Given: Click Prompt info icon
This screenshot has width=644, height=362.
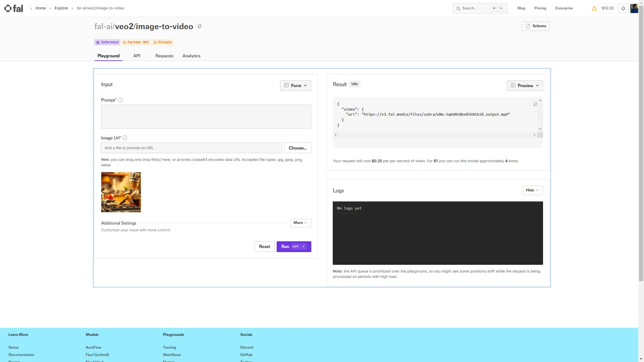Looking at the screenshot, I should click(120, 100).
